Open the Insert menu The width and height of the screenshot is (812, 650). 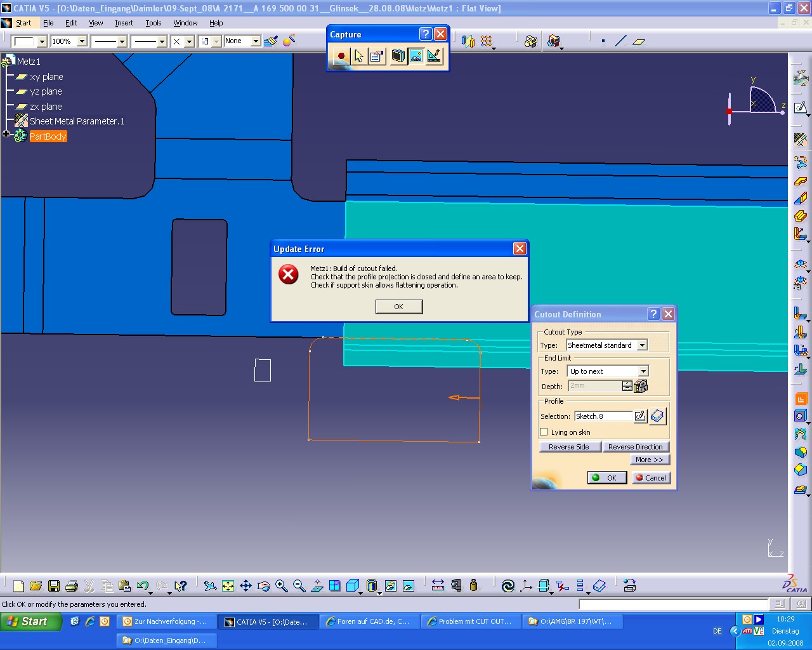[x=124, y=23]
